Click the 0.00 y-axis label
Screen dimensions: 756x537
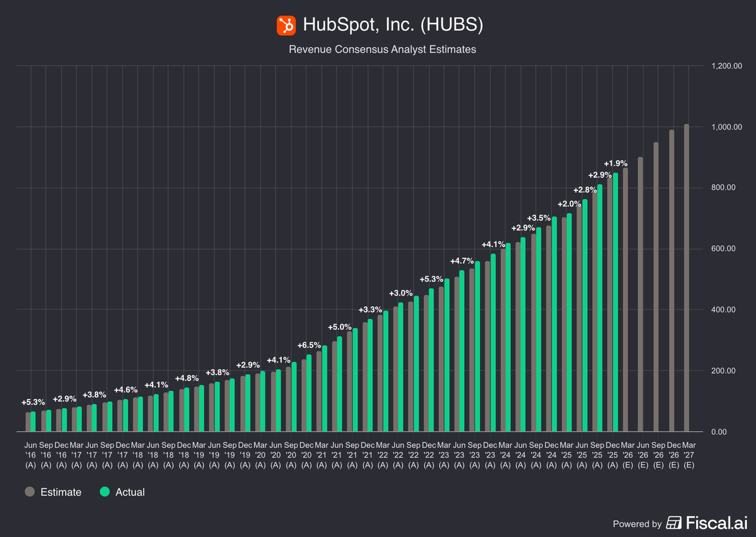[719, 432]
